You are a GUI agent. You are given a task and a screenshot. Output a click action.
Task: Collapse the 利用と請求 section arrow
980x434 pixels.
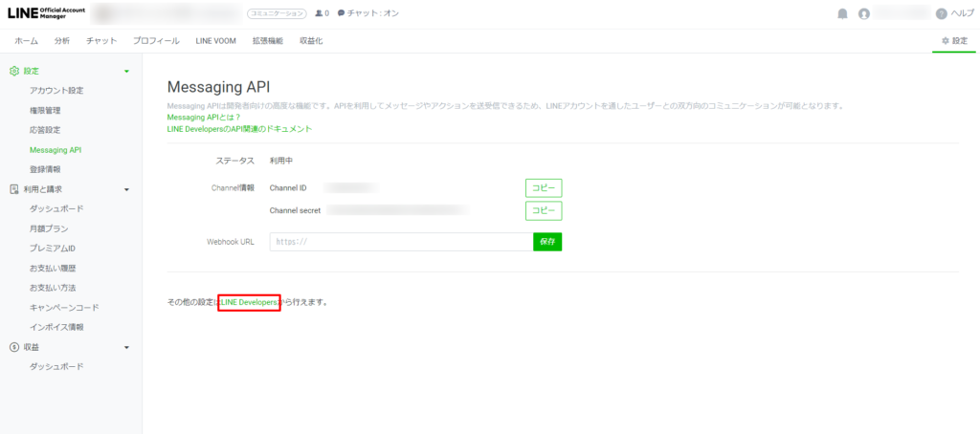tap(127, 189)
